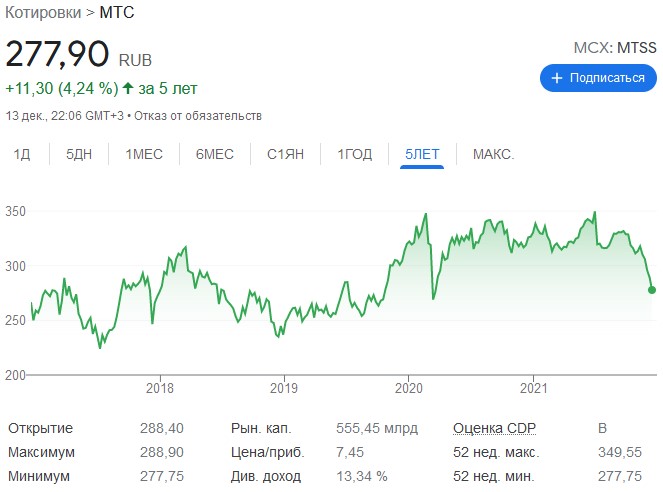
Task: Switch to the 1Д time range tab
Action: pyautogui.click(x=22, y=154)
